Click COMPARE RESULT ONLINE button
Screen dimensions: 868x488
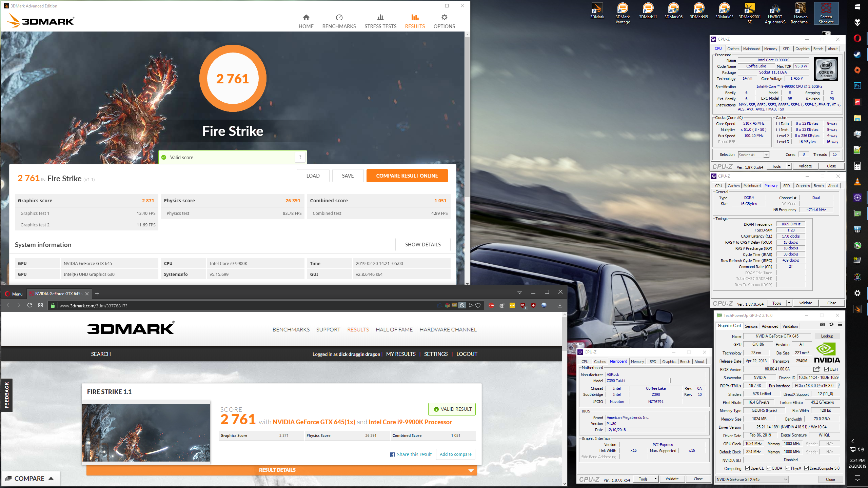(407, 176)
